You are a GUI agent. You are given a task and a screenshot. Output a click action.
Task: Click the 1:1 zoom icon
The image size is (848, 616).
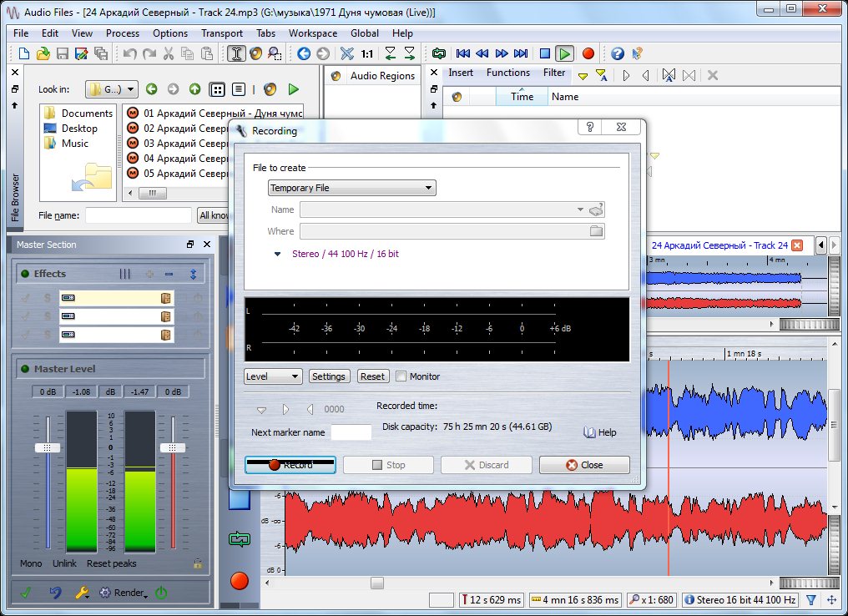[x=367, y=53]
